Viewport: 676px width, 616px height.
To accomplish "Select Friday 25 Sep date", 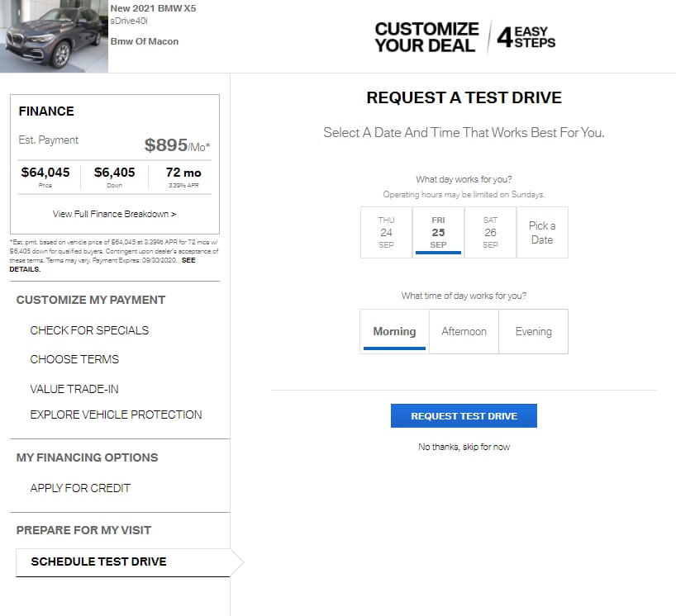I will [438, 233].
